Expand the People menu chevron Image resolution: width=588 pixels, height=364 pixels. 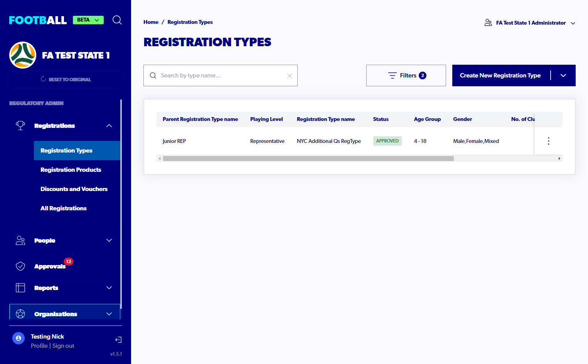(109, 240)
